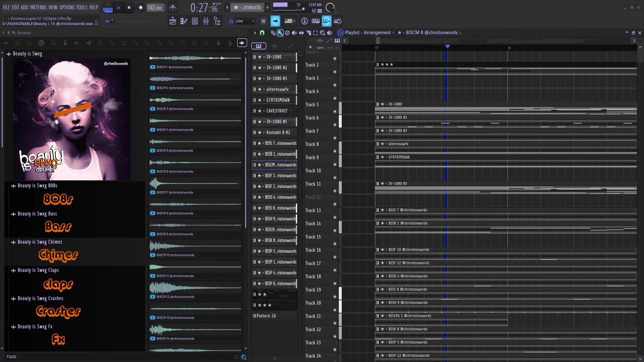Viewport: 644px width, 362px height.
Task: Select the playlist Paint brush tool
Action: [280, 33]
